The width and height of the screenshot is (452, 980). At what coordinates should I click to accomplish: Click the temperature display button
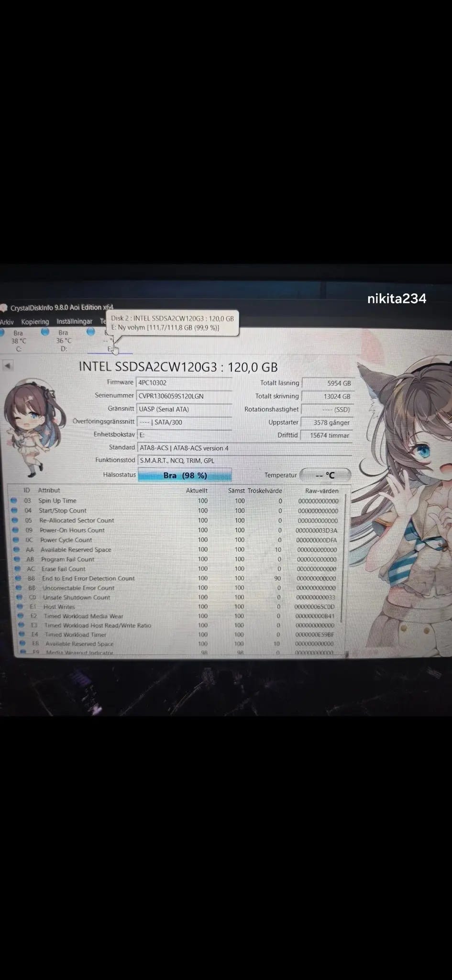coord(325,475)
